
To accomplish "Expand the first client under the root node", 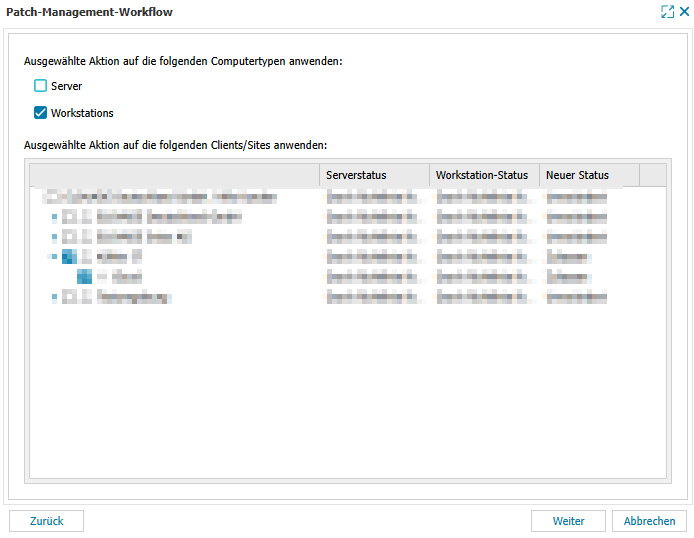I will click(53, 217).
